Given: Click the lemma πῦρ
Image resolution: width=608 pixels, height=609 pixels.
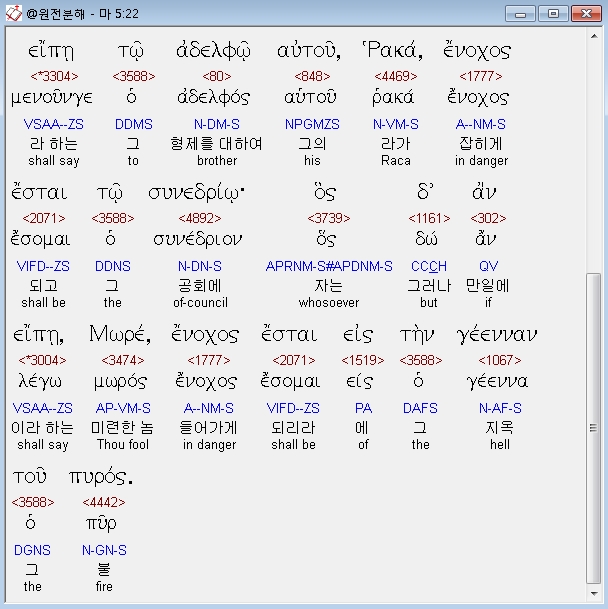Looking at the screenshot, I should point(101,523).
